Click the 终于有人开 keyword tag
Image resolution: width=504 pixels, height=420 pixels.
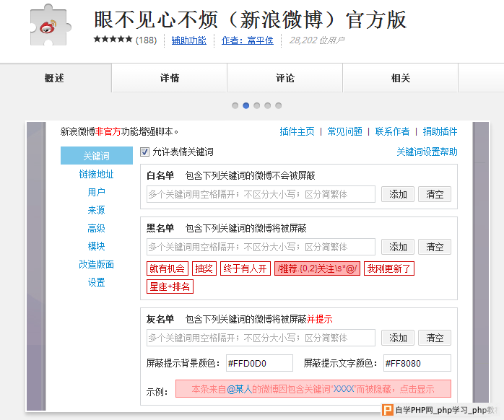pos(246,268)
